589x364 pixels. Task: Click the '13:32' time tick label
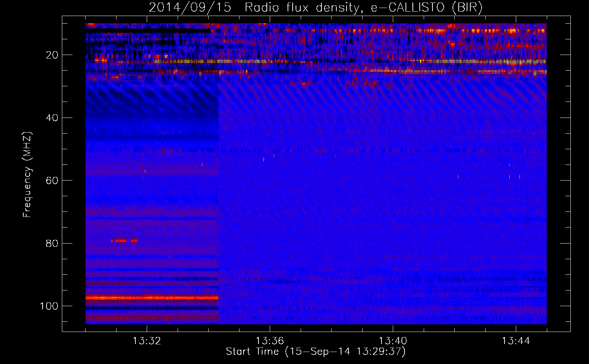[147, 341]
